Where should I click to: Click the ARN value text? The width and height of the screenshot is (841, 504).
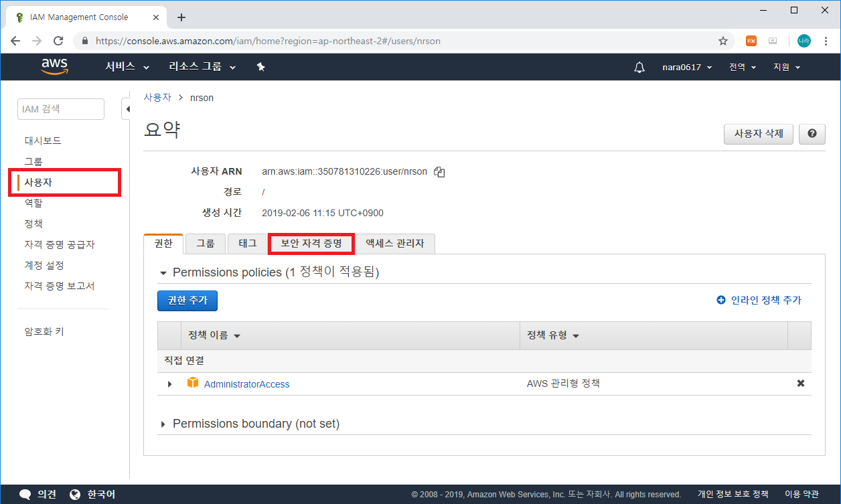[x=344, y=171]
